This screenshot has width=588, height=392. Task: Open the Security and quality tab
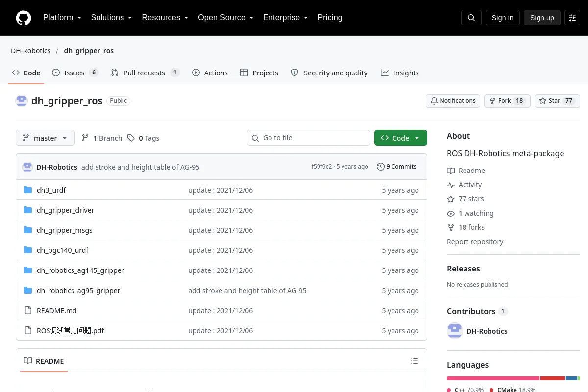pos(329,73)
